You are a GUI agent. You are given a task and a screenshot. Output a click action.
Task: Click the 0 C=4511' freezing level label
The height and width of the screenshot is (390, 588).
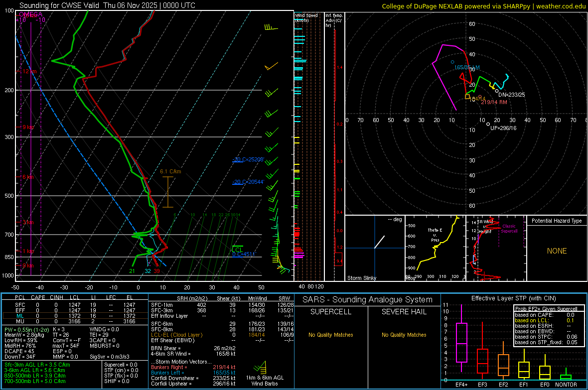tap(244, 254)
